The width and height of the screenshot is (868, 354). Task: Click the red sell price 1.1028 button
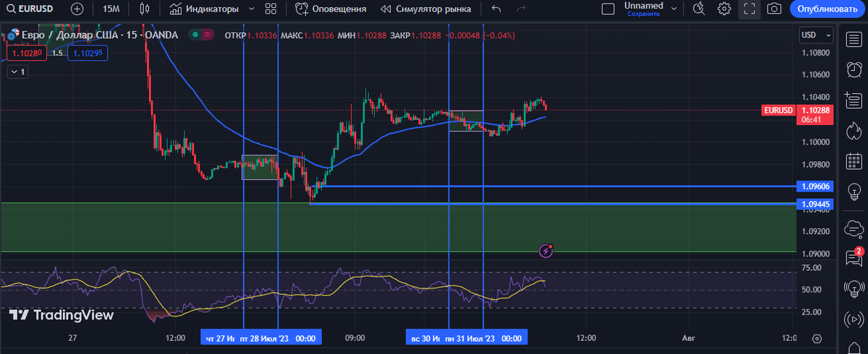click(26, 53)
